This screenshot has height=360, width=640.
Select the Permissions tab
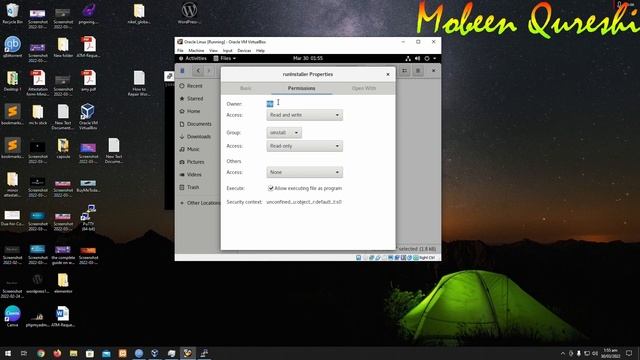(x=302, y=88)
